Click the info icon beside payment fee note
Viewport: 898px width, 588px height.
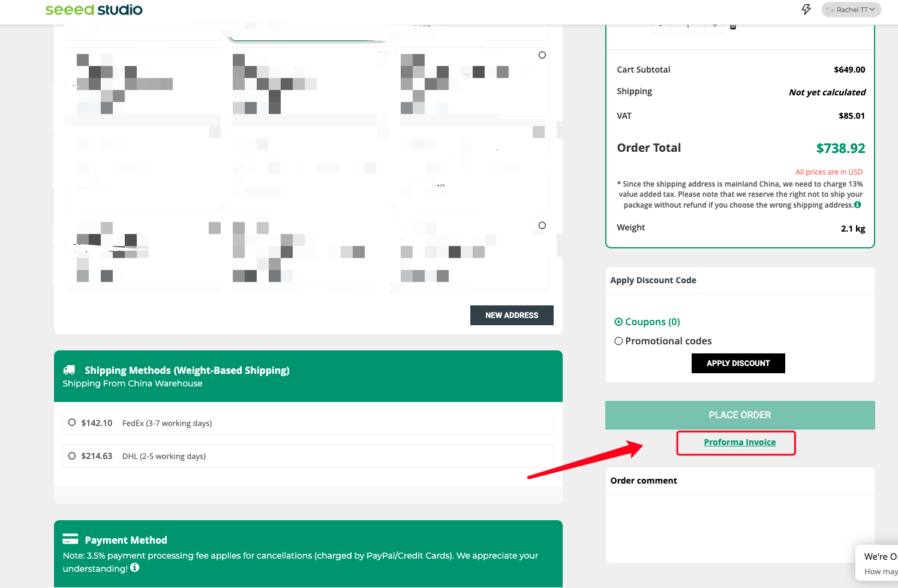coord(135,568)
